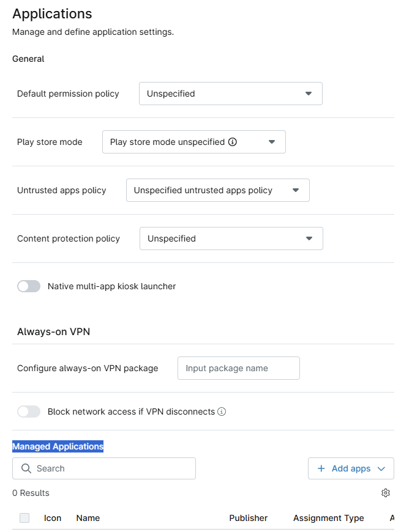This screenshot has width=401, height=532.
Task: Click the always-on VPN package name field
Action: point(238,368)
